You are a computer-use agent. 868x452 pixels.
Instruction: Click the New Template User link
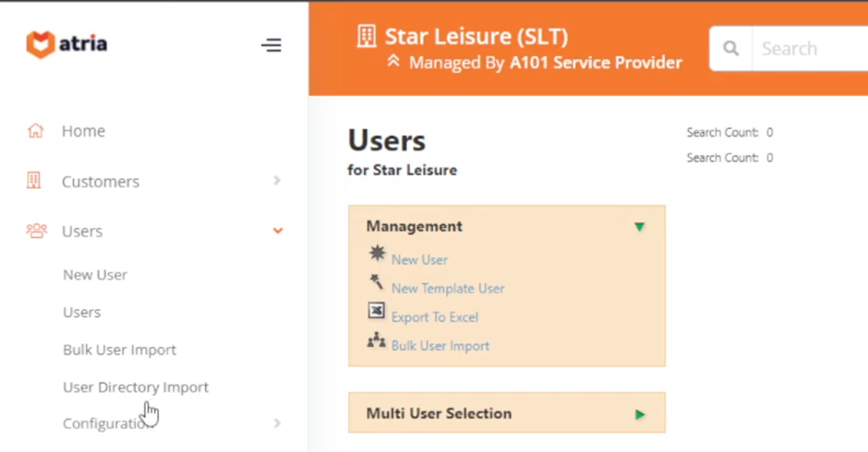coord(448,288)
